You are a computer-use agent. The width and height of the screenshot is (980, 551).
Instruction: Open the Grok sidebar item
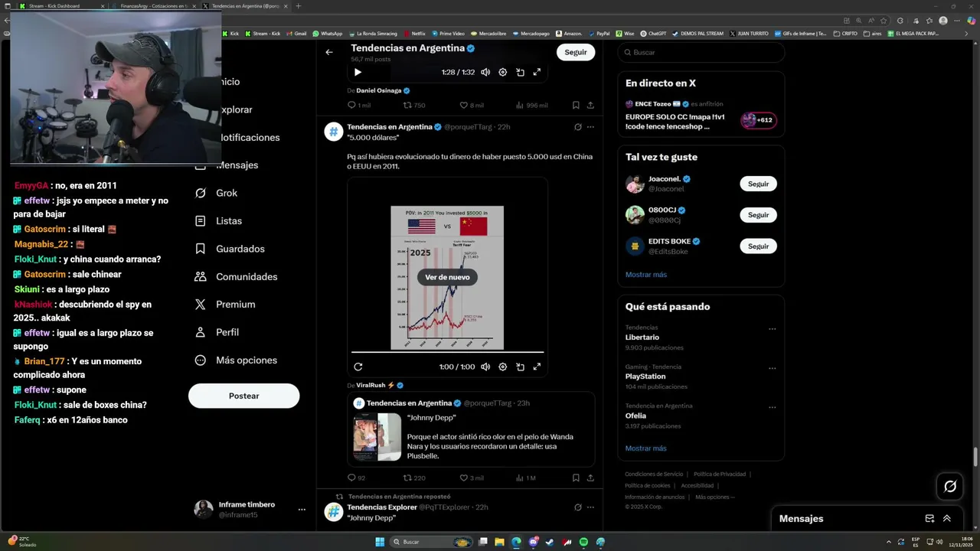[216, 193]
